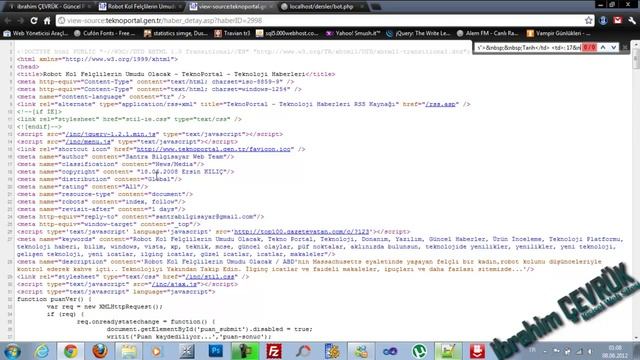Edit the find-in-page search text
640x360 pixels.
coord(528,48)
